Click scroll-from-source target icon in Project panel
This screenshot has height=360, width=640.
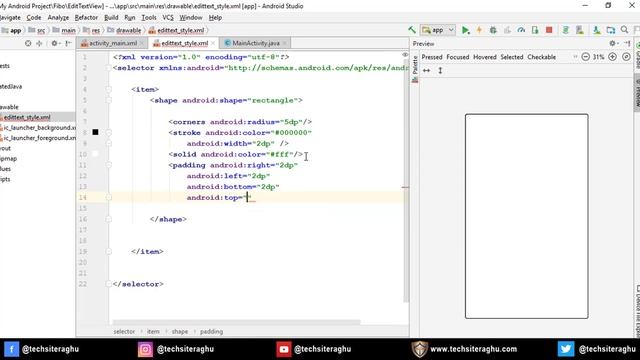[x=28, y=43]
